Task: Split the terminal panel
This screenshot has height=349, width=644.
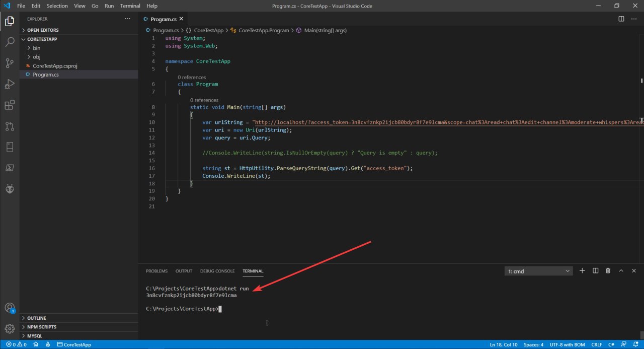Action: point(595,271)
